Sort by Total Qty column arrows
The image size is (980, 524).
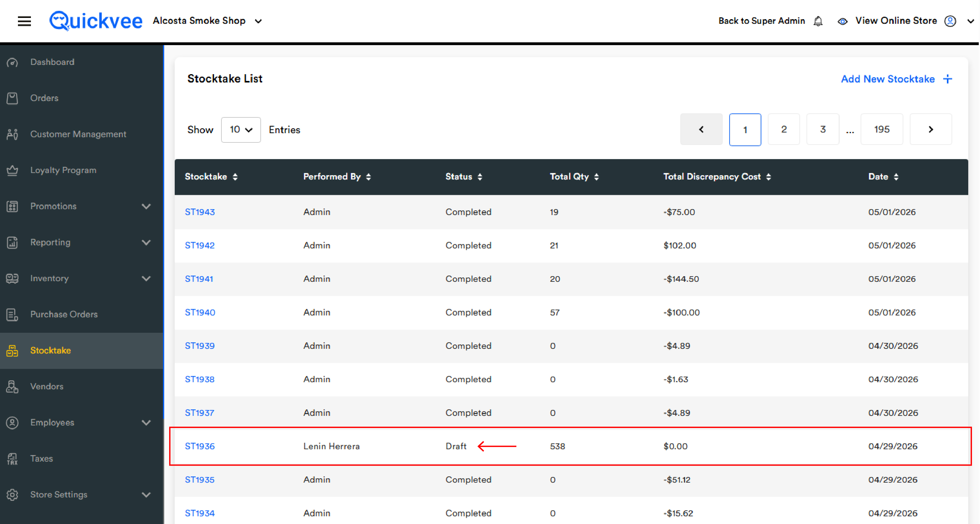pos(597,177)
